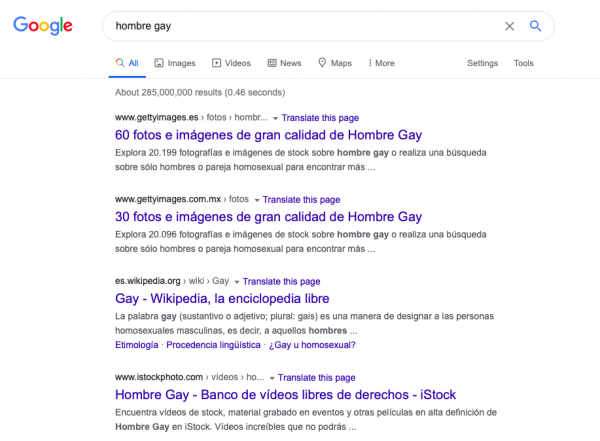
Task: Translate the www.gettyimages.com.mx result page
Action: (x=301, y=200)
